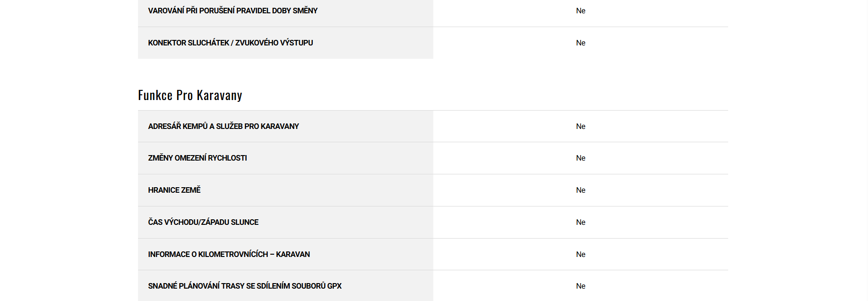Click 'Informace o kilometrovnících – karavan' label
The width and height of the screenshot is (868, 301).
click(x=229, y=254)
